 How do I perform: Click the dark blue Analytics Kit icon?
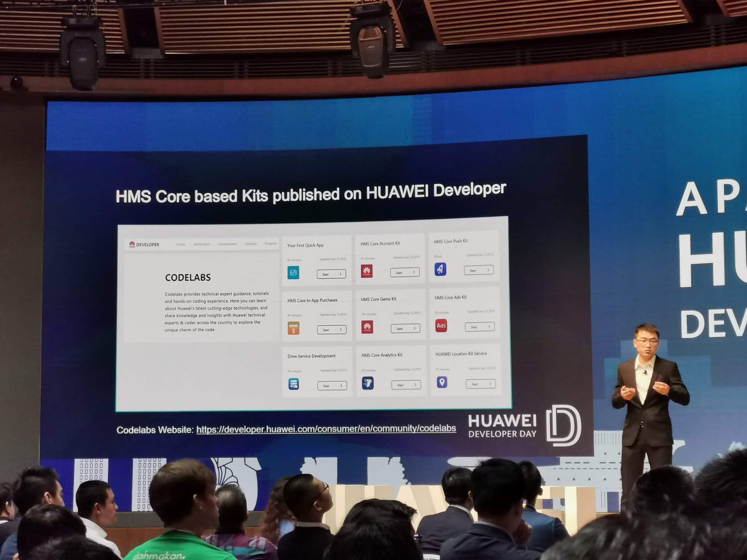point(368,383)
